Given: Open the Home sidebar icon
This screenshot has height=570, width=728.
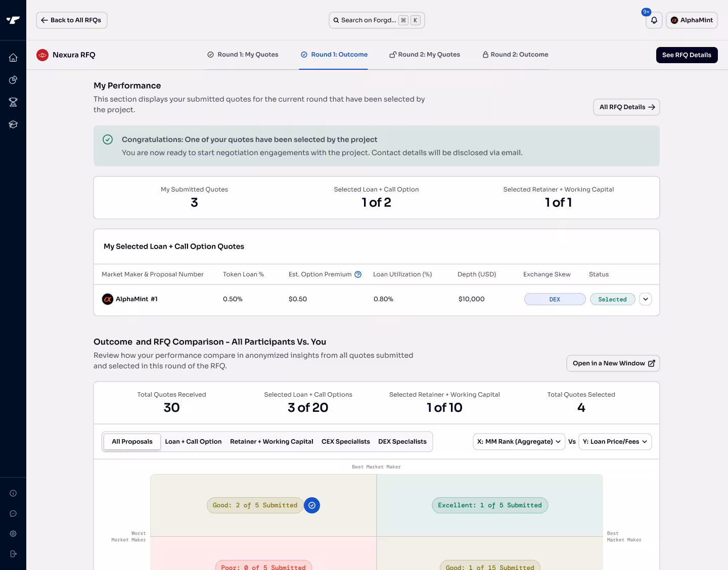Looking at the screenshot, I should pyautogui.click(x=13, y=58).
